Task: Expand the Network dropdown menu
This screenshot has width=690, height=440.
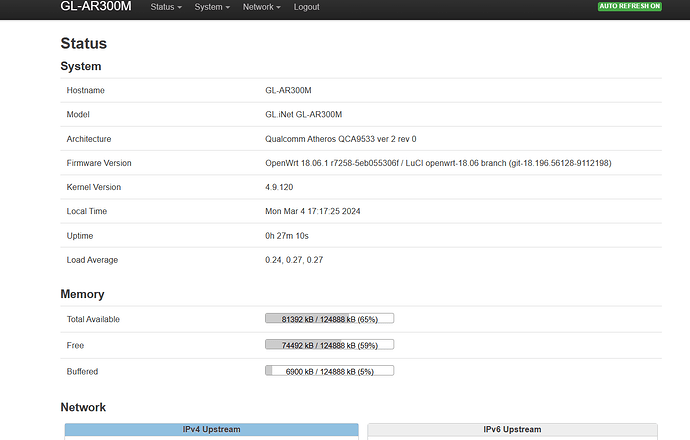Action: point(261,7)
